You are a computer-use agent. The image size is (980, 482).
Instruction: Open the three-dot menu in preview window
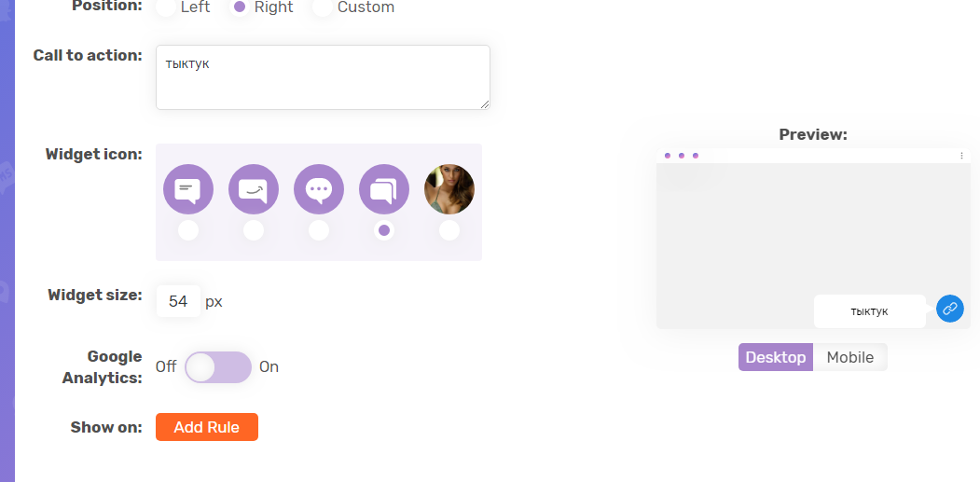[961, 156]
